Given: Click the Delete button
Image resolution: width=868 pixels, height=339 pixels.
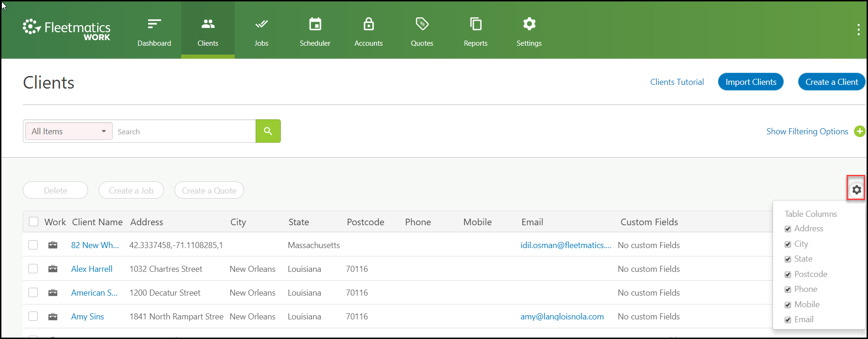Looking at the screenshot, I should click(55, 190).
